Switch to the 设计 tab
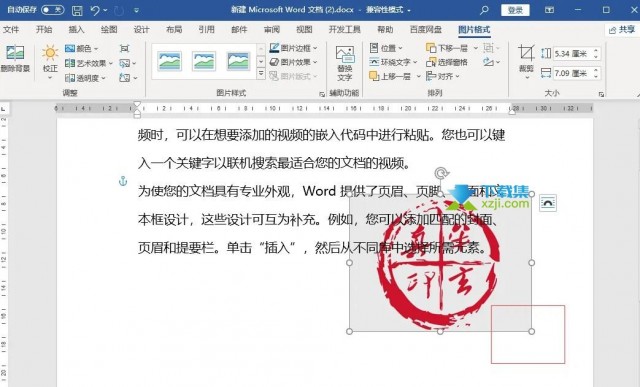Image resolution: width=640 pixels, height=387 pixels. [141, 29]
